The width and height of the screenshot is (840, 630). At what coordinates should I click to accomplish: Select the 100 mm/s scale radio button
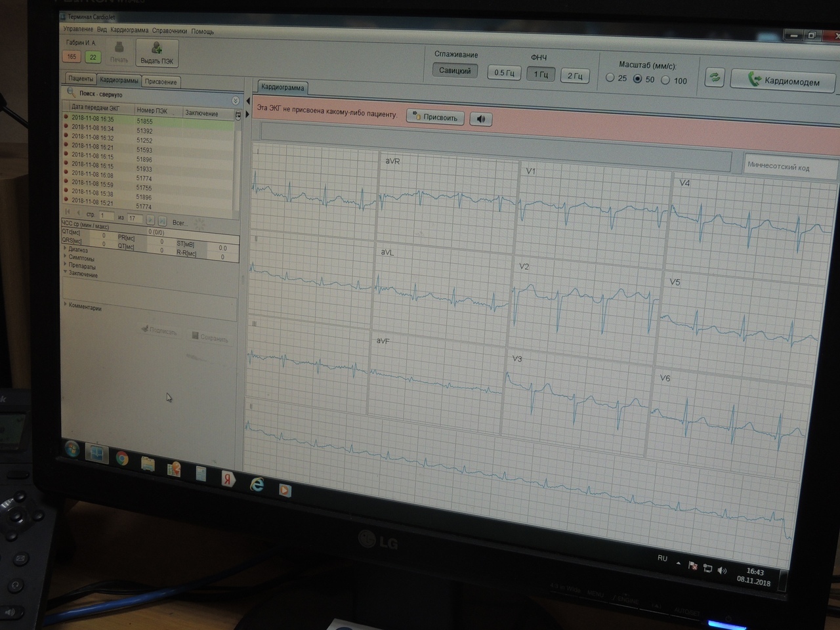tap(665, 80)
